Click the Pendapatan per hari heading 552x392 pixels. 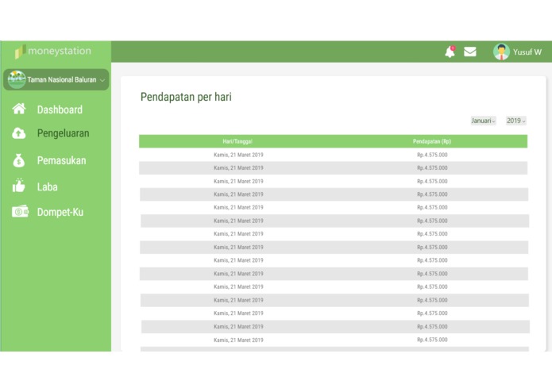[x=186, y=97]
